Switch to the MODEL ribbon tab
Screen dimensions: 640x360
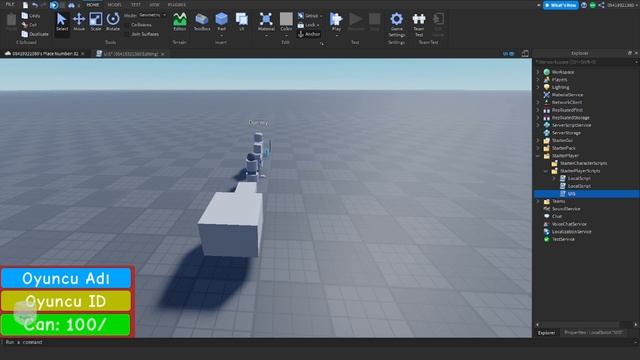coord(115,4)
